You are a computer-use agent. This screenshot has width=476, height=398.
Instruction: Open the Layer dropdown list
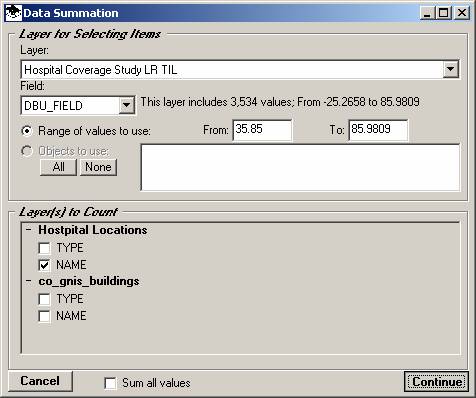pos(450,69)
